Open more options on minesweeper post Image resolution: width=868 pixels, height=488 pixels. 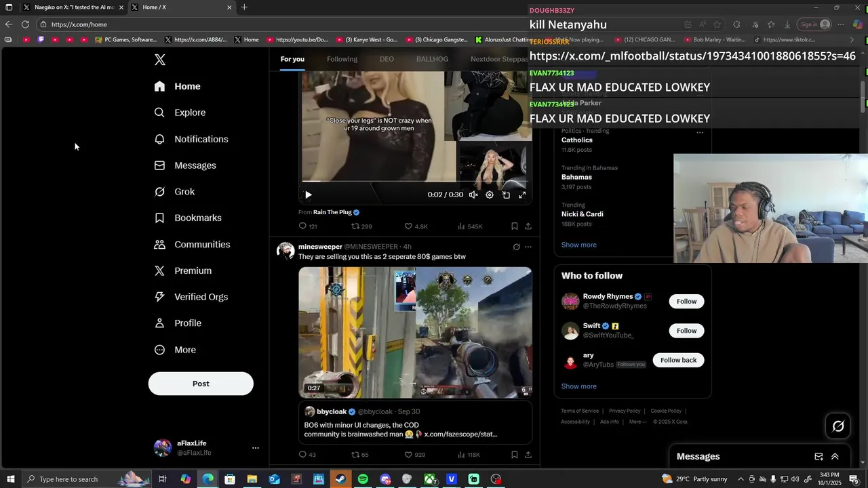coord(528,247)
